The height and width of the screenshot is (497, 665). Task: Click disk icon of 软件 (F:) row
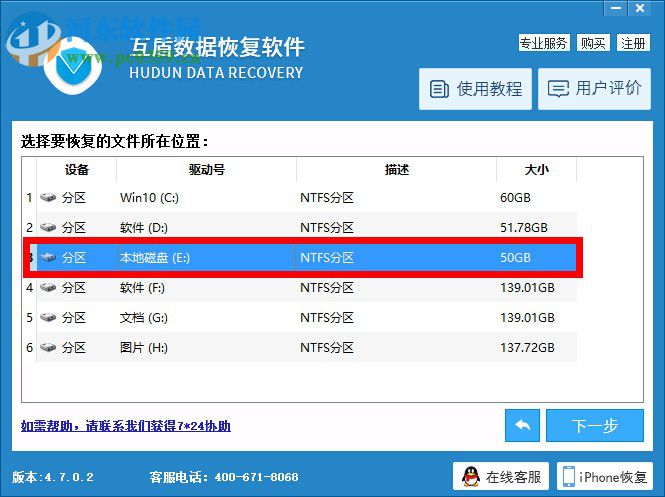pos(48,288)
